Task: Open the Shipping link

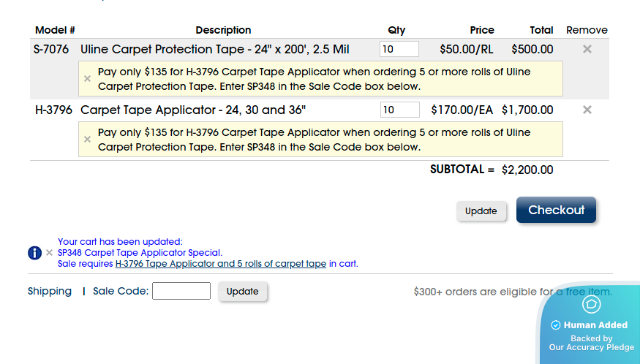Action: [x=50, y=291]
